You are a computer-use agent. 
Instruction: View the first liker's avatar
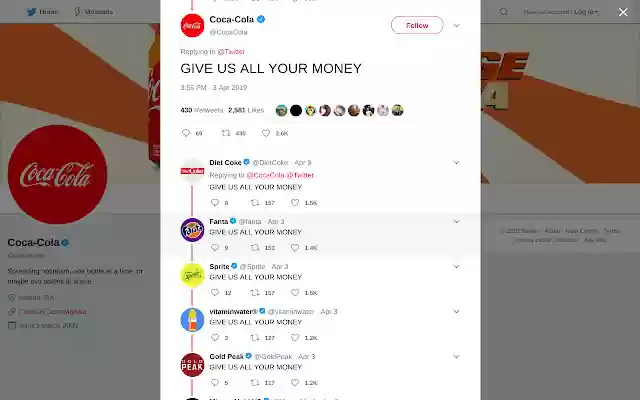(x=281, y=110)
